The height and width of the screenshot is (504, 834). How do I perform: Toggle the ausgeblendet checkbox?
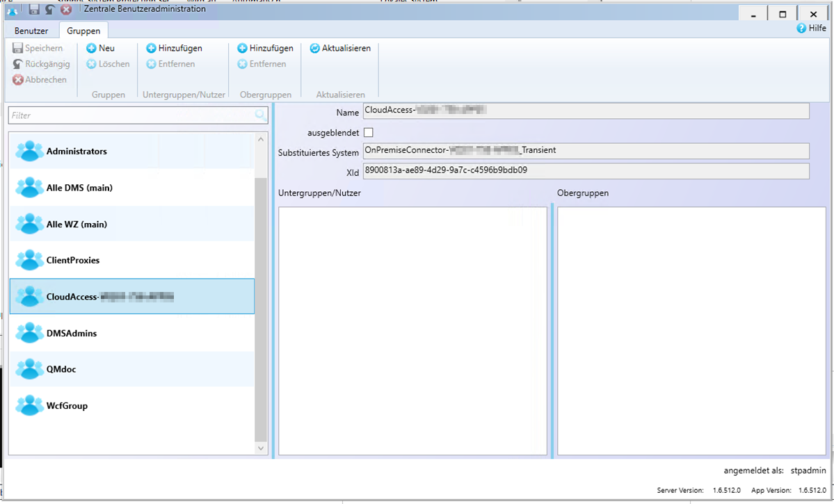click(x=369, y=132)
